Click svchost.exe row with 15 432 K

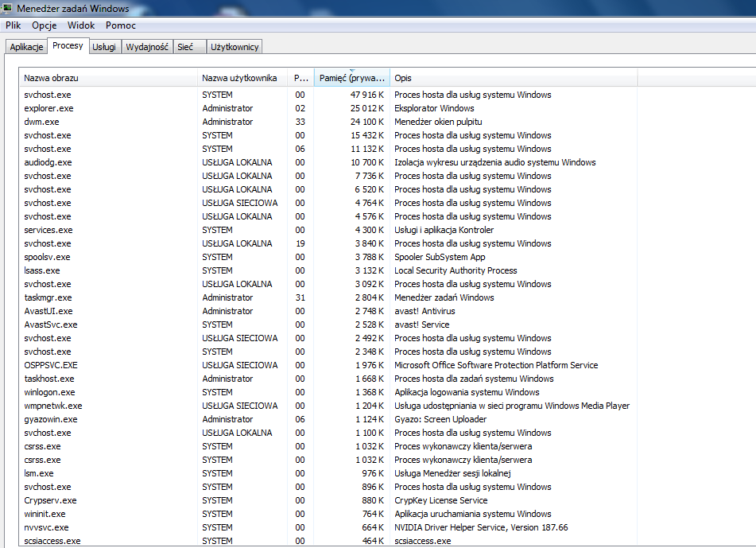(x=328, y=135)
